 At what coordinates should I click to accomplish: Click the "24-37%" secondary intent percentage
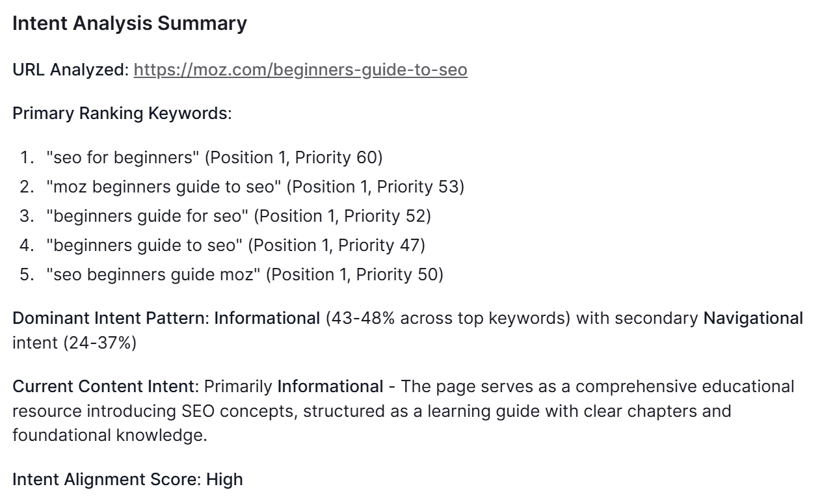pyautogui.click(x=99, y=342)
